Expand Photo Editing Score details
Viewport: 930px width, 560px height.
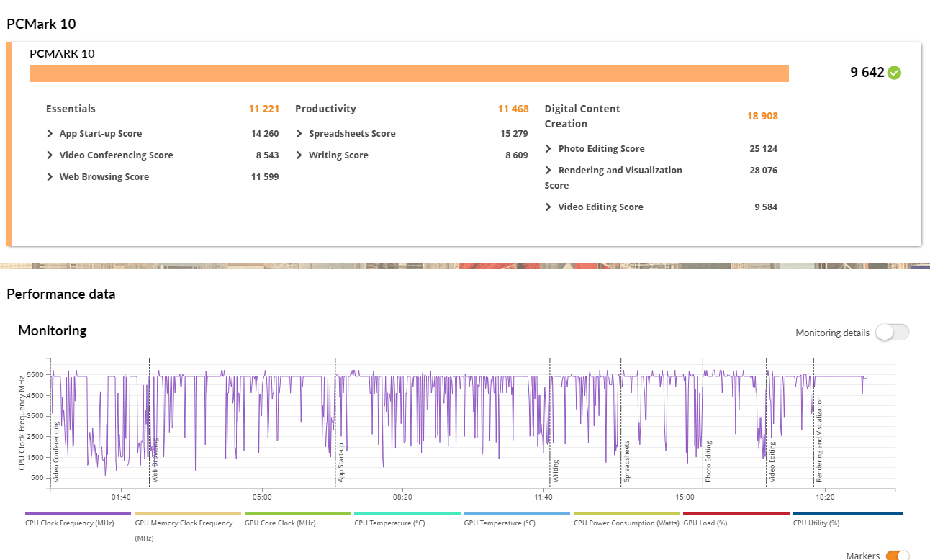pyautogui.click(x=549, y=149)
